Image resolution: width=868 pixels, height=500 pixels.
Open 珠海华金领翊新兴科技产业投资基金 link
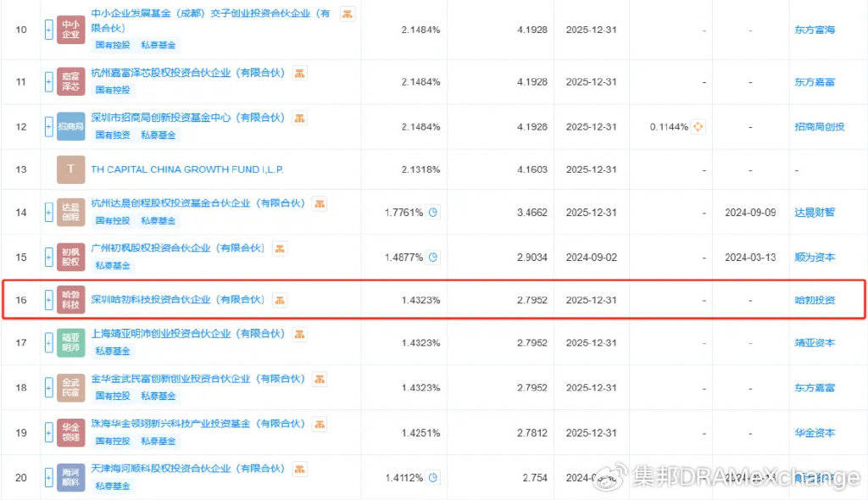pyautogui.click(x=198, y=424)
